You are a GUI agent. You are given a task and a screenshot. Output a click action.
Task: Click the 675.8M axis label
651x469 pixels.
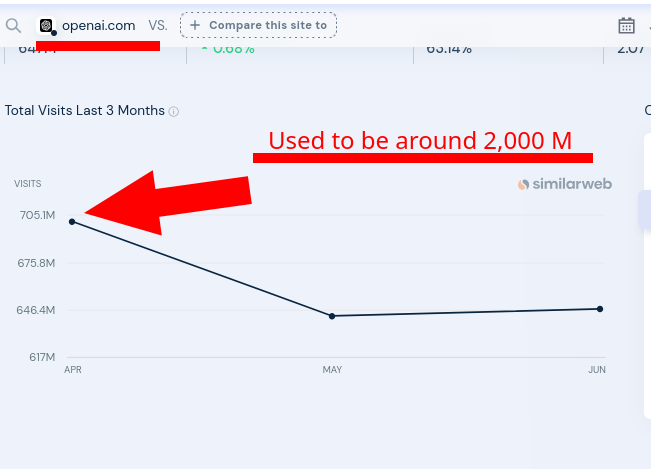click(36, 263)
